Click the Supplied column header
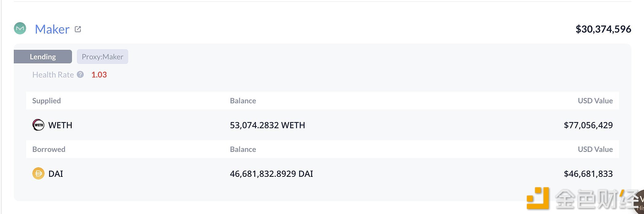The height and width of the screenshot is (214, 644). click(x=46, y=101)
